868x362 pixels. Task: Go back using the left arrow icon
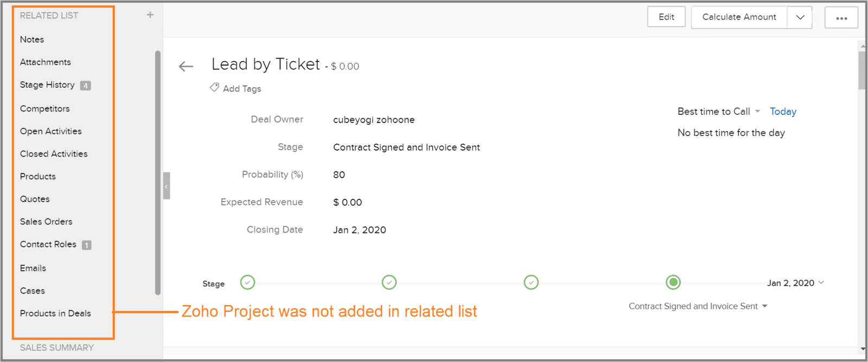pyautogui.click(x=186, y=67)
